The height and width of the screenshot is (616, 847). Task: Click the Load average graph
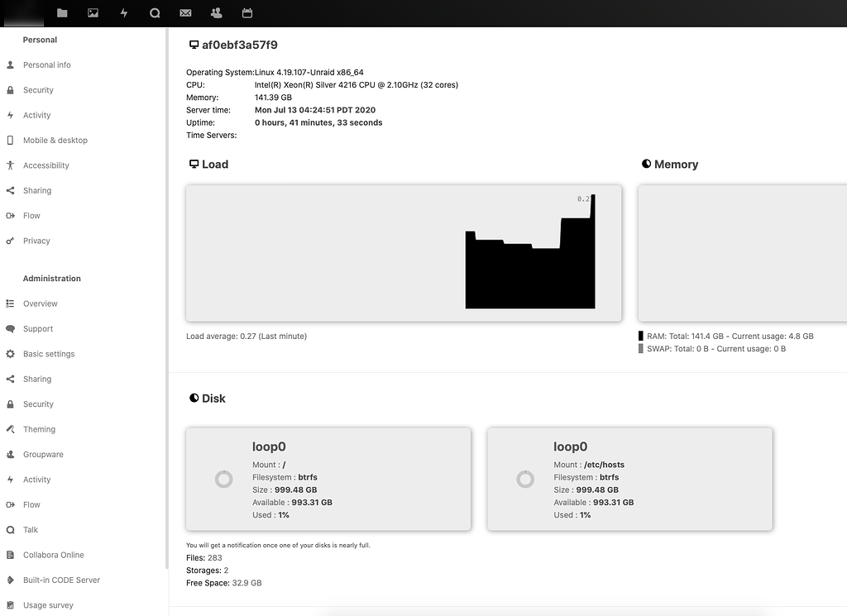coord(403,253)
